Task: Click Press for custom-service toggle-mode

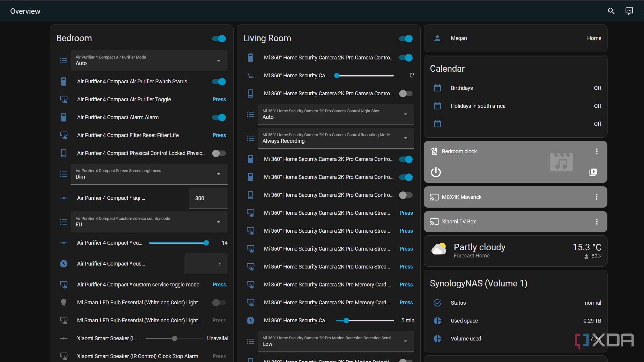Action: pos(219,285)
